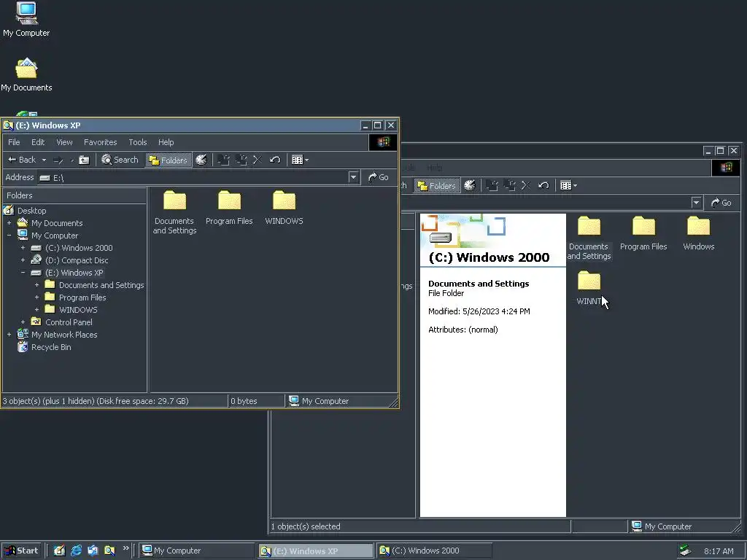The height and width of the screenshot is (560, 747).
Task: Click Delete icon in Windows 2000 window
Action: [x=526, y=186]
